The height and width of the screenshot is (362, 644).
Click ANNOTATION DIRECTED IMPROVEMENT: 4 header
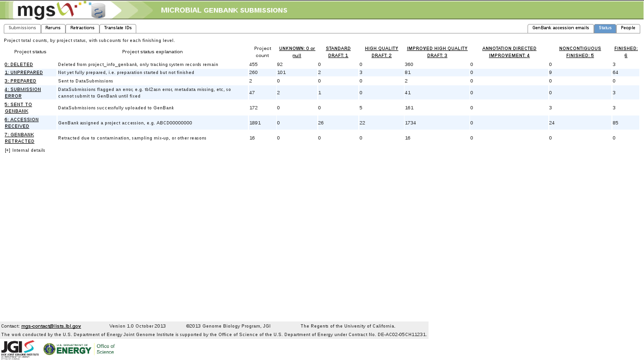coord(509,52)
